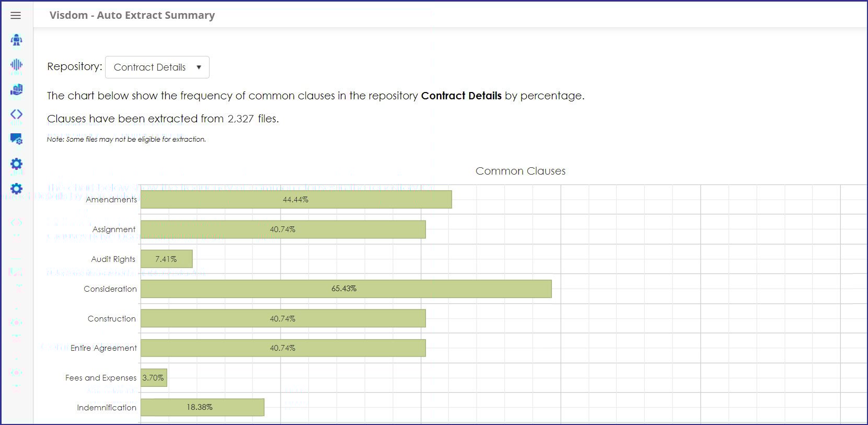Select the Consideration 65.43% bar
The image size is (868, 425).
tap(345, 289)
